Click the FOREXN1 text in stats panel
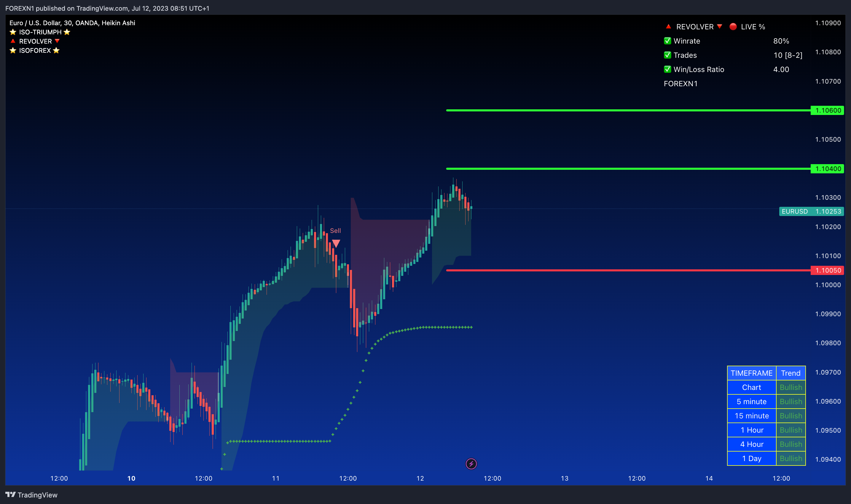The image size is (851, 504). click(681, 84)
